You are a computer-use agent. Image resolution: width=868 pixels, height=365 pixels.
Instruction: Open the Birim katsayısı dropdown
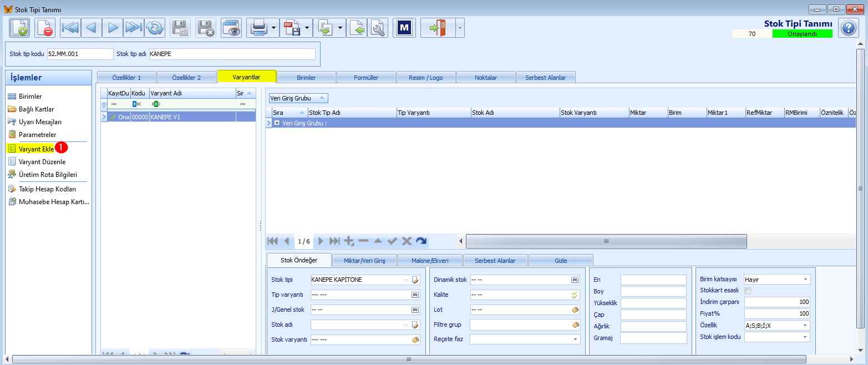(x=777, y=280)
